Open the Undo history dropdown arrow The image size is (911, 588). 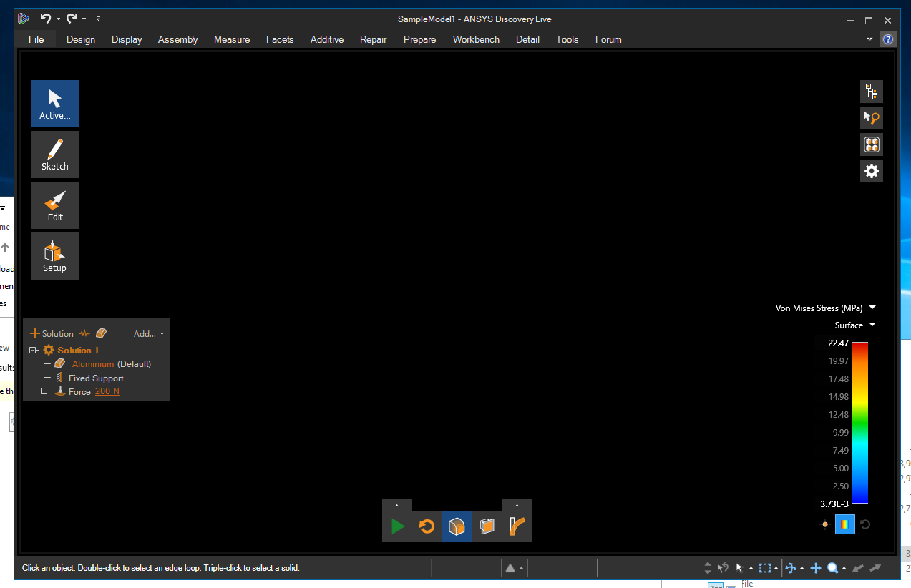click(x=59, y=19)
